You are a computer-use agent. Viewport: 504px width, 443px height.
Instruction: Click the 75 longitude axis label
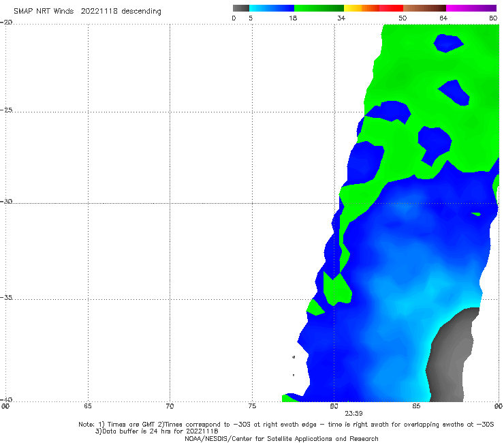252,406
